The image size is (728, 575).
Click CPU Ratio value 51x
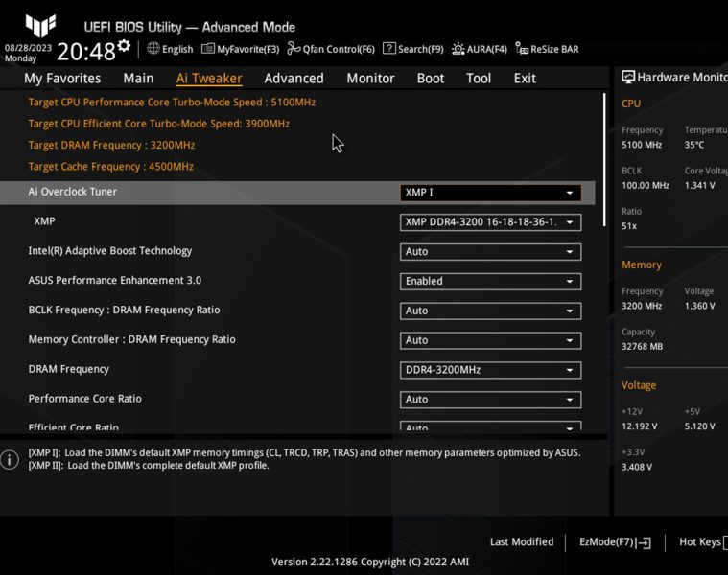[629, 226]
